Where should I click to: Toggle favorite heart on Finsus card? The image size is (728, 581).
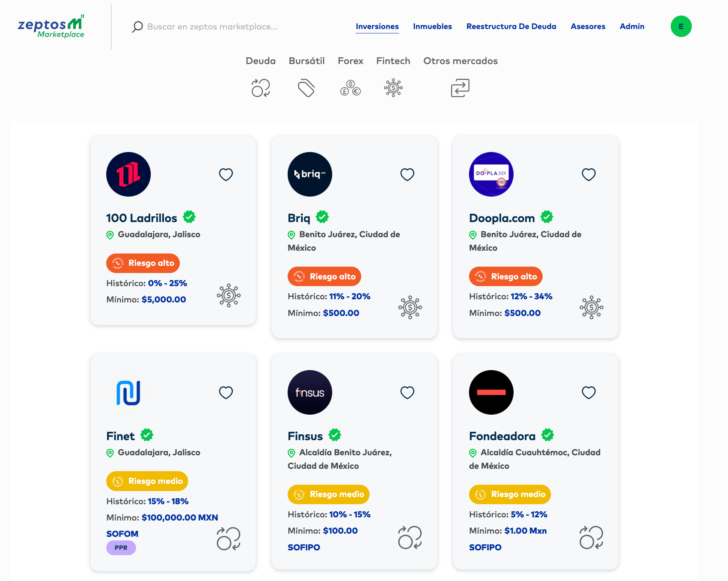tap(407, 392)
